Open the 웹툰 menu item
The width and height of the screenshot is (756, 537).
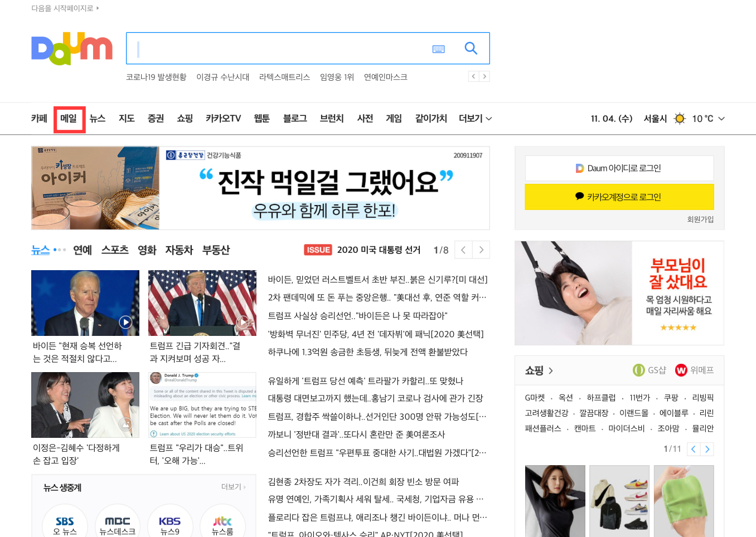(261, 119)
